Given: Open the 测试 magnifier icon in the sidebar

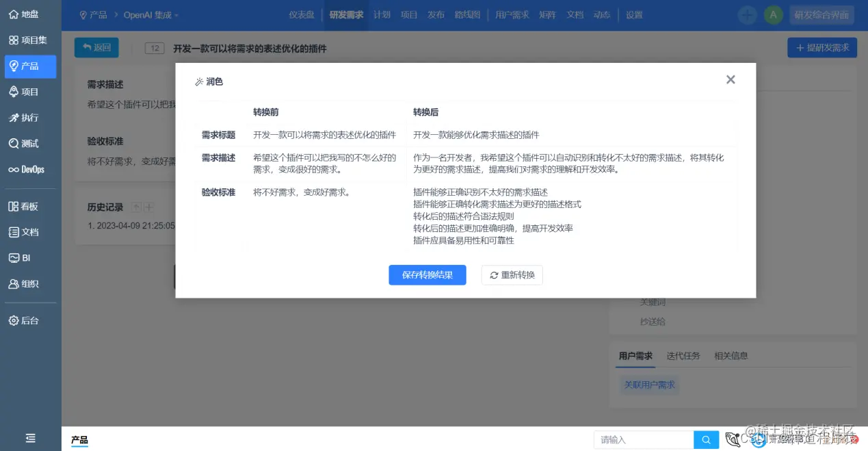Looking at the screenshot, I should click(29, 142).
